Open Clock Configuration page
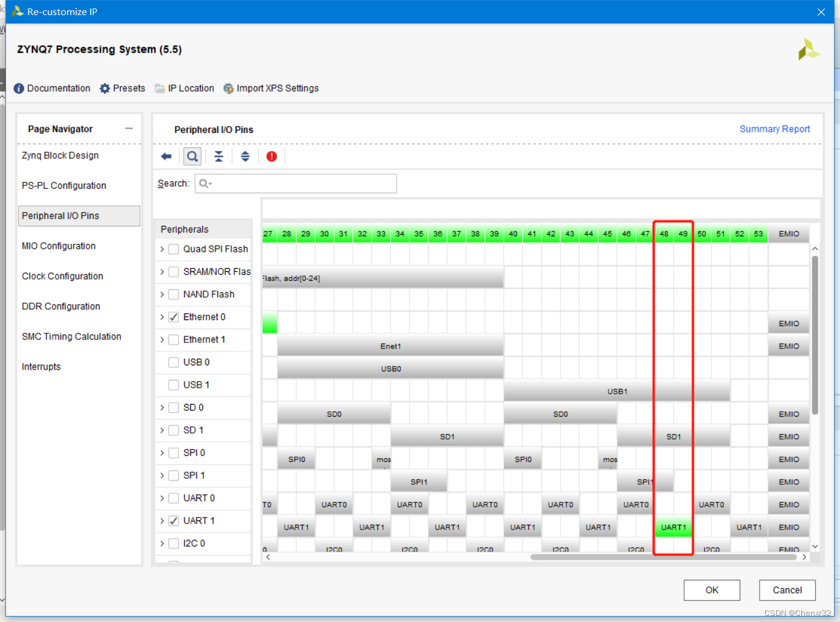The image size is (840, 622). pos(62,276)
